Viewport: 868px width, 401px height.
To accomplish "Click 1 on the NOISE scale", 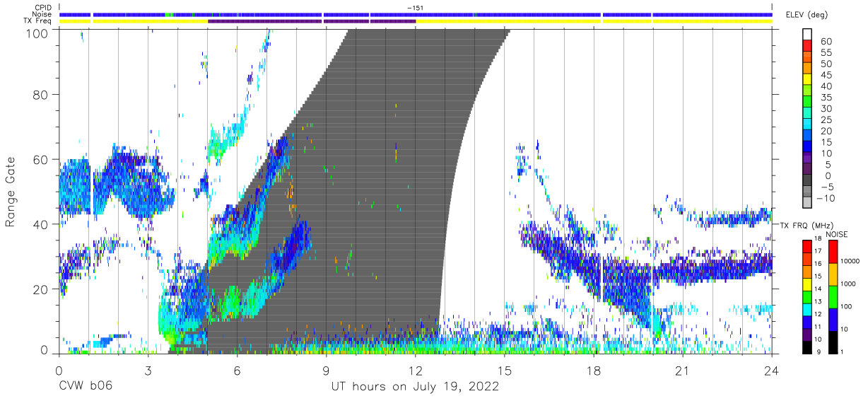I will click(840, 351).
